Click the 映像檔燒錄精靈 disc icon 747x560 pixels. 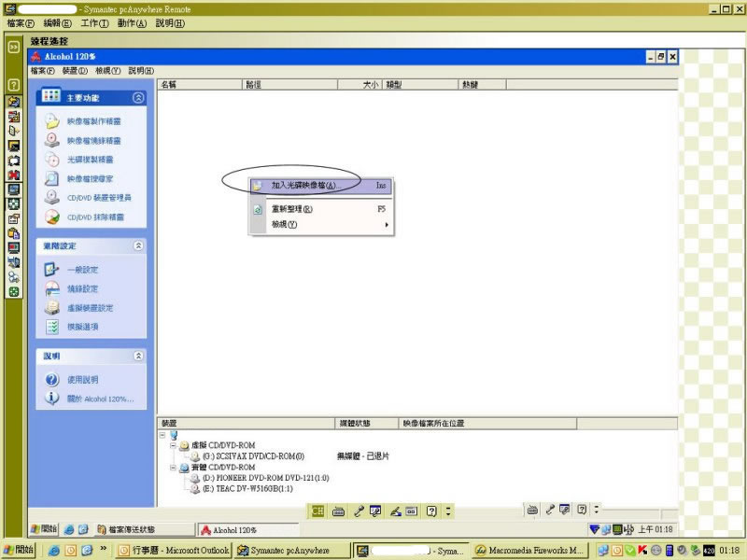tap(52, 141)
